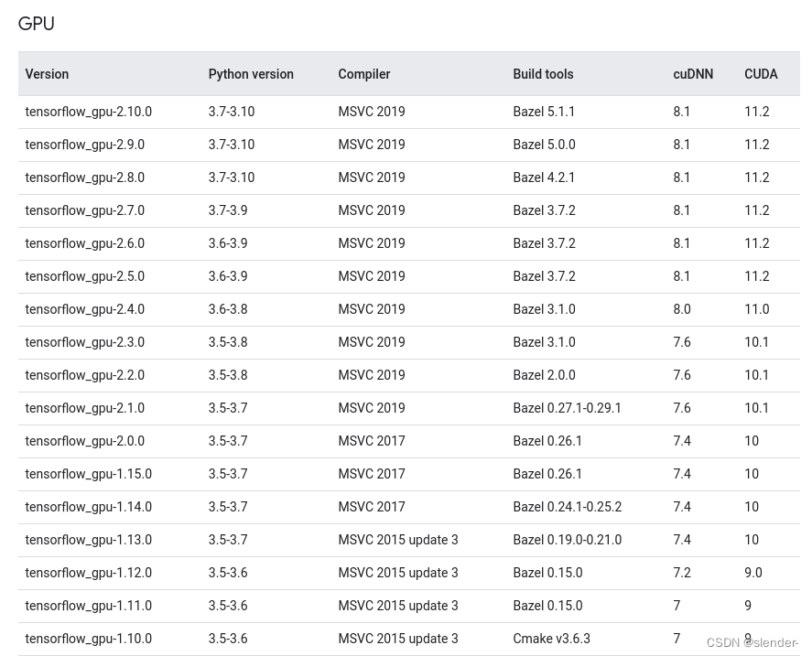812x656 pixels.
Task: Select the tensorflow_gpu-2.9.0 cell
Action: coord(84,145)
